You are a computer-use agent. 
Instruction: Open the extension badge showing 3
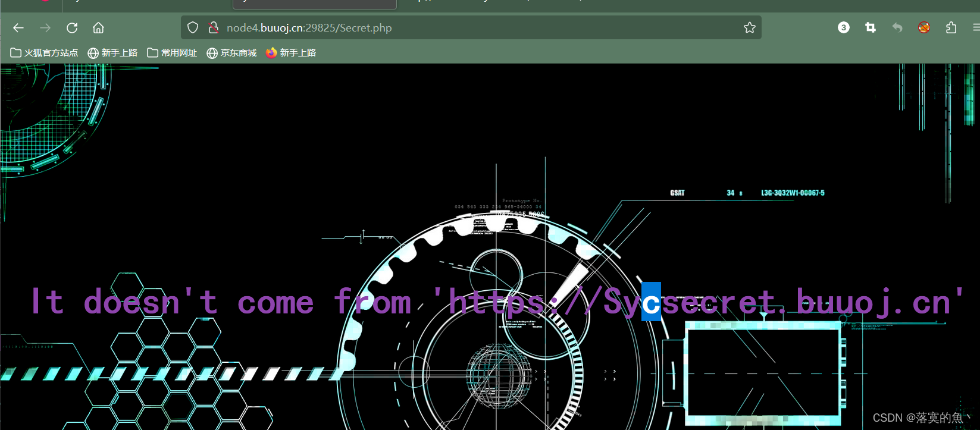844,27
